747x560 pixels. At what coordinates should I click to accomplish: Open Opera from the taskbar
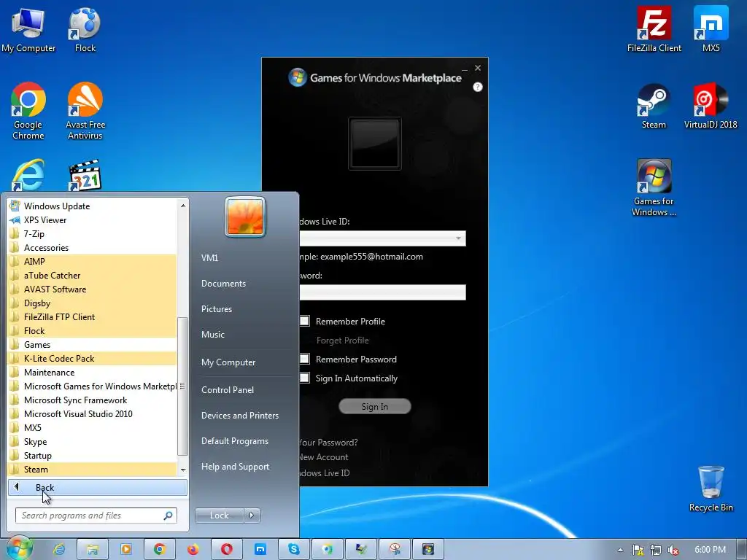(227, 549)
